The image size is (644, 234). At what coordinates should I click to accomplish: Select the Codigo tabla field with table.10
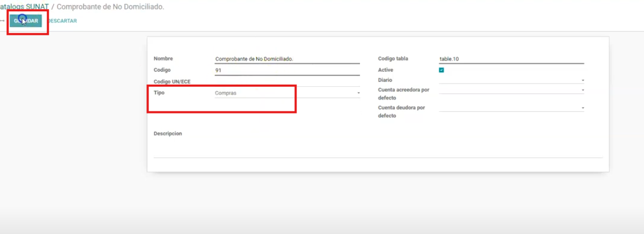click(x=510, y=59)
